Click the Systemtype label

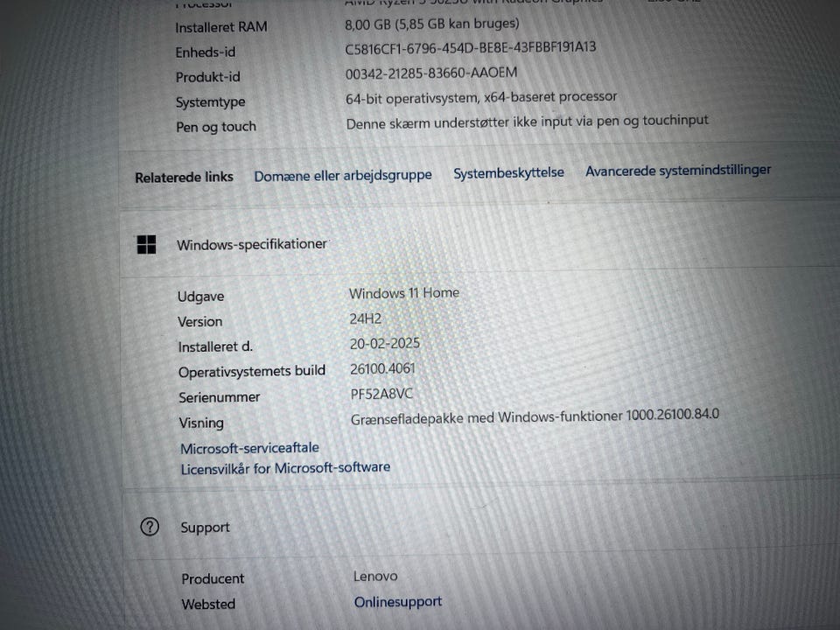(x=211, y=102)
